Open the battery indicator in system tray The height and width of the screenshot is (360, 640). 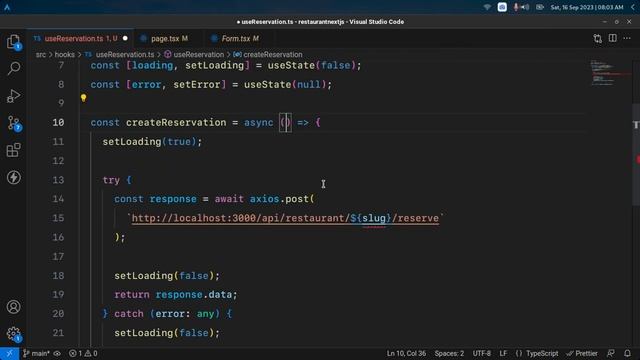click(x=540, y=7)
